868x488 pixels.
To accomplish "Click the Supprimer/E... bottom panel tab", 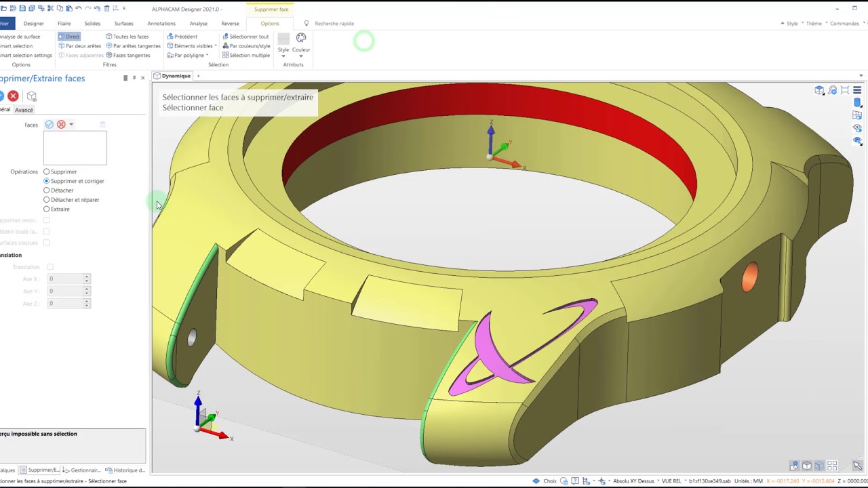I will click(x=39, y=470).
